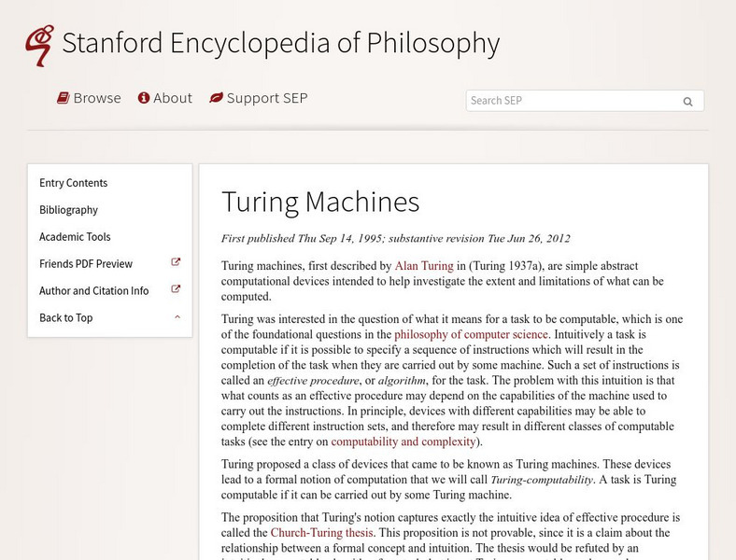Image resolution: width=736 pixels, height=560 pixels.
Task: Follow the Alan Turing link
Action: (424, 266)
